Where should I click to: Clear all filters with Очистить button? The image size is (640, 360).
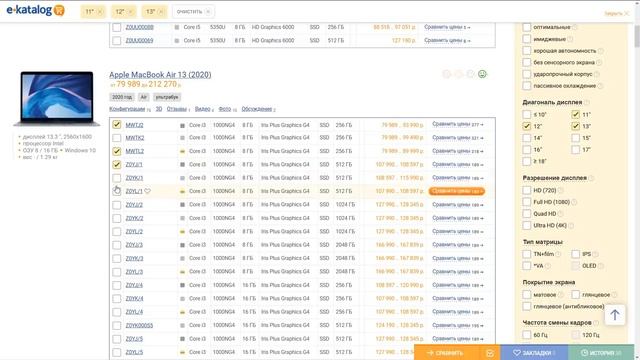193,12
